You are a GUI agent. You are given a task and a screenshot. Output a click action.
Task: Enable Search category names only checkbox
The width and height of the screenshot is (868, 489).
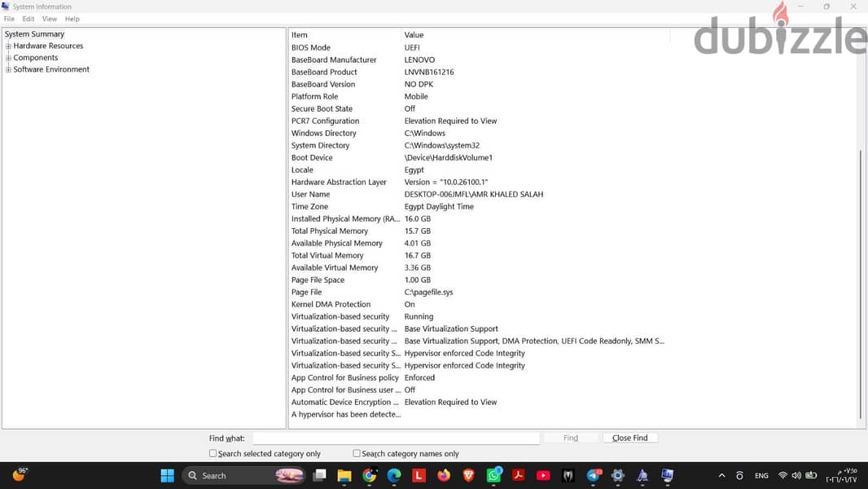point(357,453)
